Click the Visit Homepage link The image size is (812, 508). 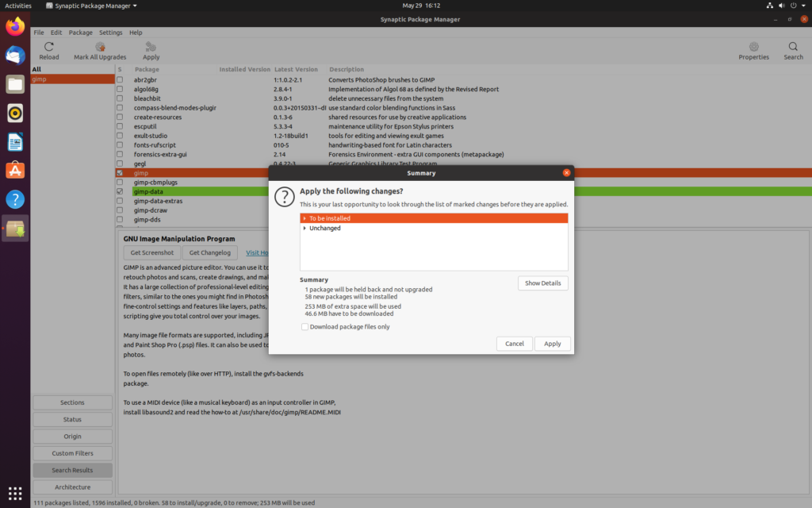(x=257, y=253)
